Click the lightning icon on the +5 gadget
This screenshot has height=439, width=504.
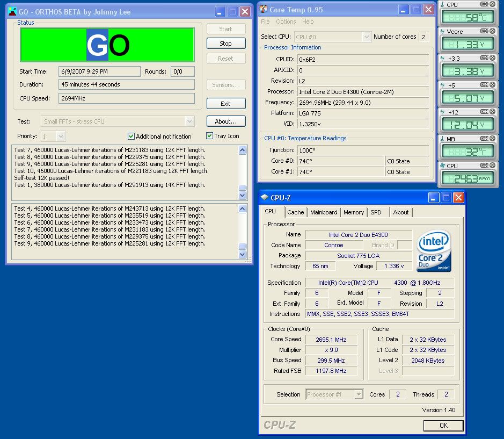(442, 85)
